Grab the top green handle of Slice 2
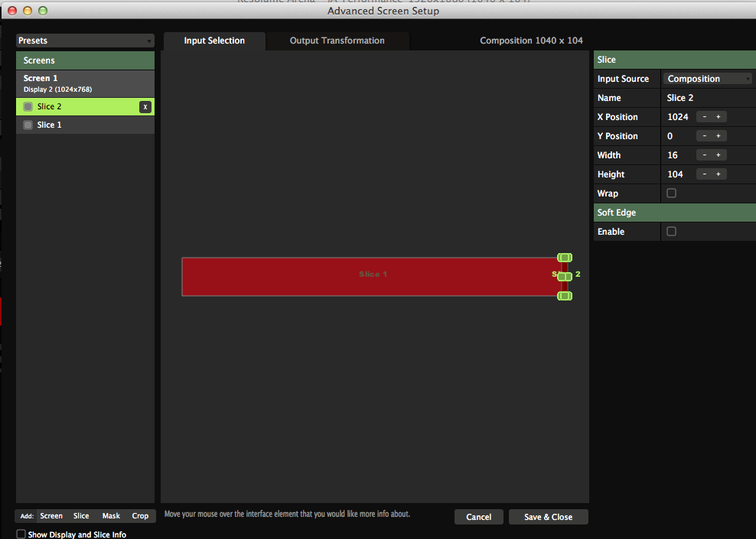756x539 pixels. pos(565,258)
